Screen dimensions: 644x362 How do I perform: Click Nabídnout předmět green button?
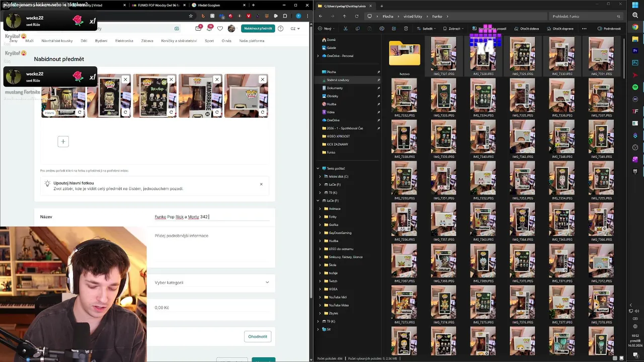point(258,28)
